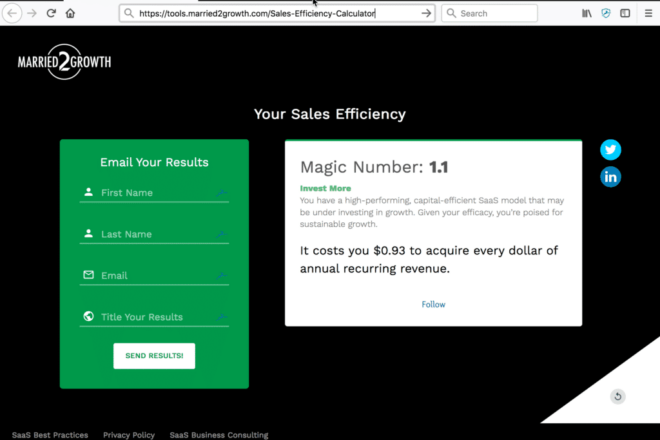Click into the Last Name field
This screenshot has width=660, height=440.
pos(155,234)
